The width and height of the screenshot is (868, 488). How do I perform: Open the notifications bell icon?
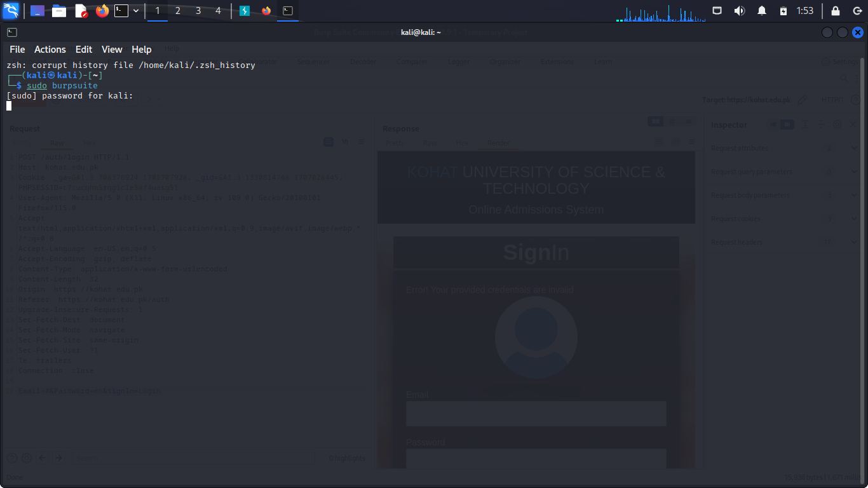coord(761,11)
